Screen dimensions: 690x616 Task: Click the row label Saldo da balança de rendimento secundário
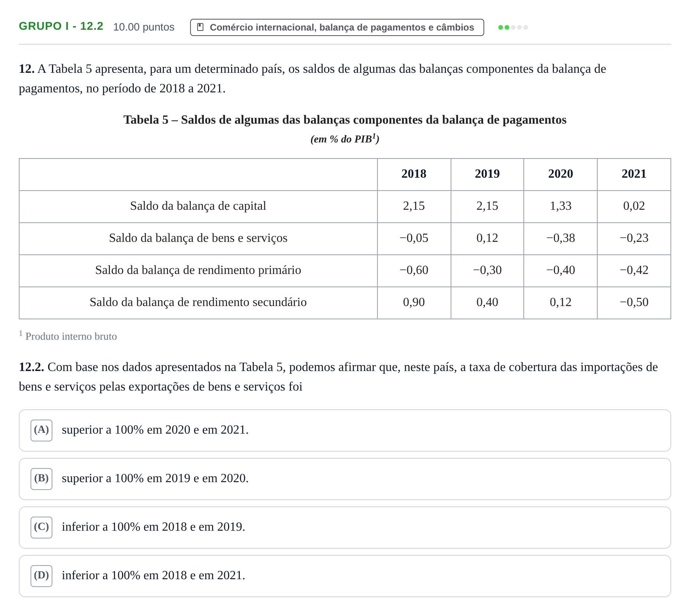pos(198,302)
